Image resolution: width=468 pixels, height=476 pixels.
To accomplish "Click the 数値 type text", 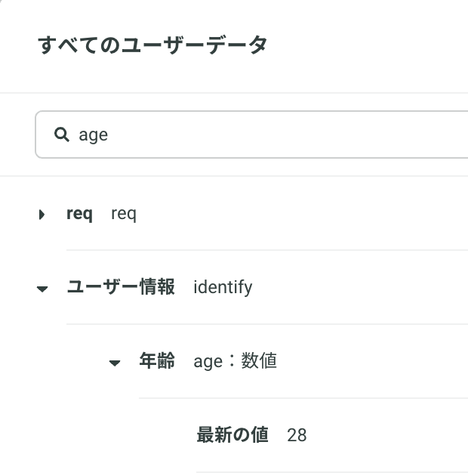I will 259,360.
